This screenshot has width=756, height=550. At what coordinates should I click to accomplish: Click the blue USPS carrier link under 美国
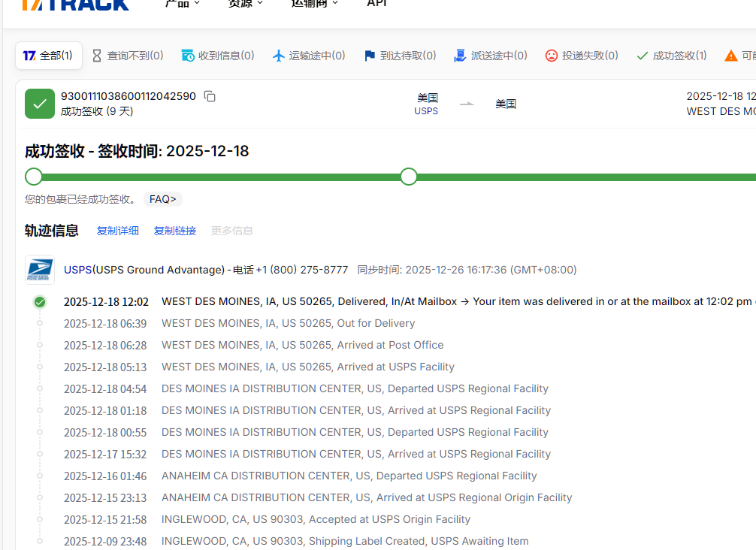coord(426,111)
